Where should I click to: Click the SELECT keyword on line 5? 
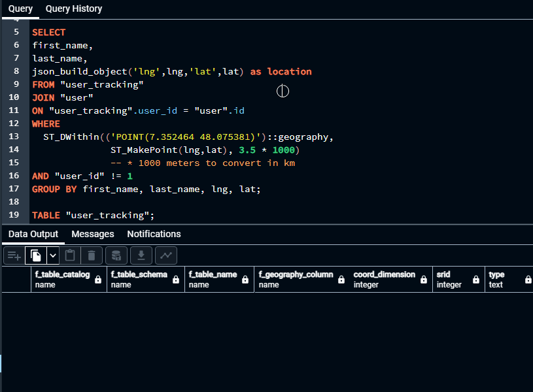(48, 33)
